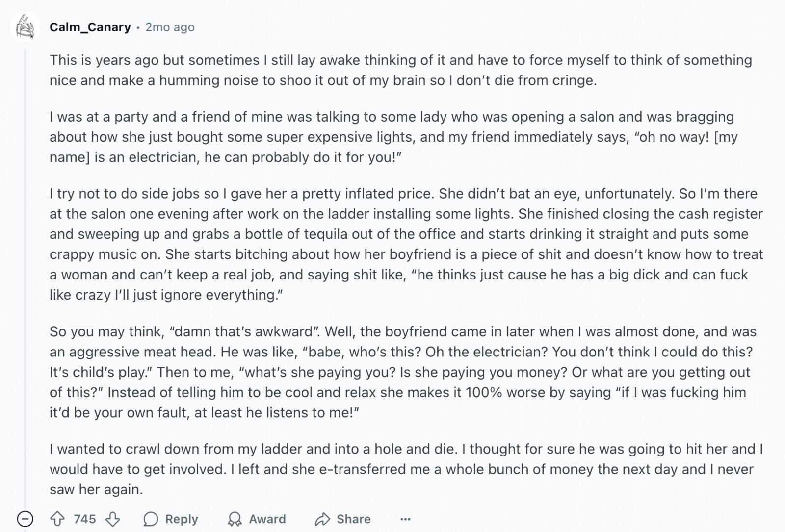Click the Award ribbon icon
The image size is (785, 532).
point(235,519)
